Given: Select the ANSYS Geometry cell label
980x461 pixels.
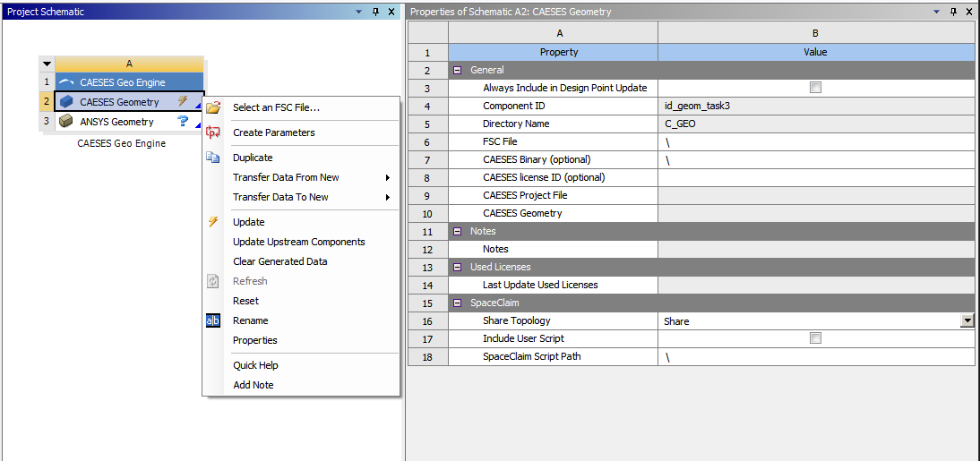Looking at the screenshot, I should point(116,122).
